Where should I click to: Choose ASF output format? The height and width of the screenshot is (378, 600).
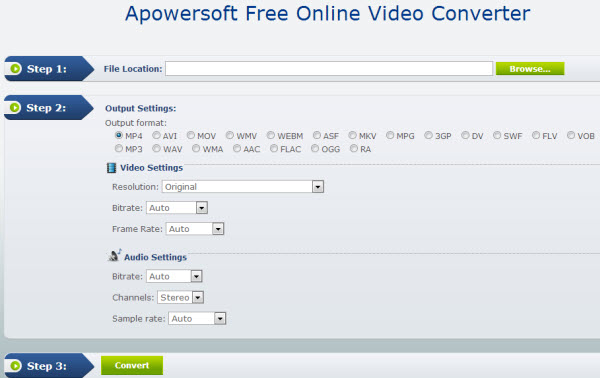click(x=316, y=135)
